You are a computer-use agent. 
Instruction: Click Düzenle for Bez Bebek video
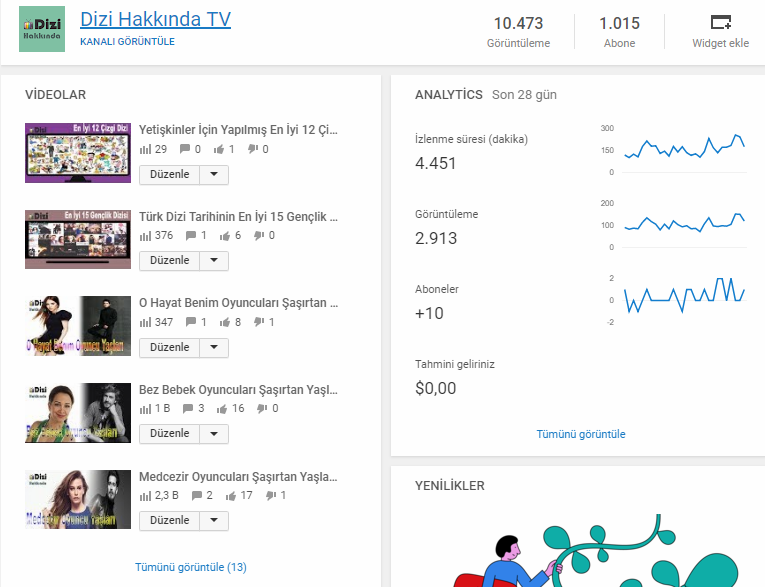[169, 434]
